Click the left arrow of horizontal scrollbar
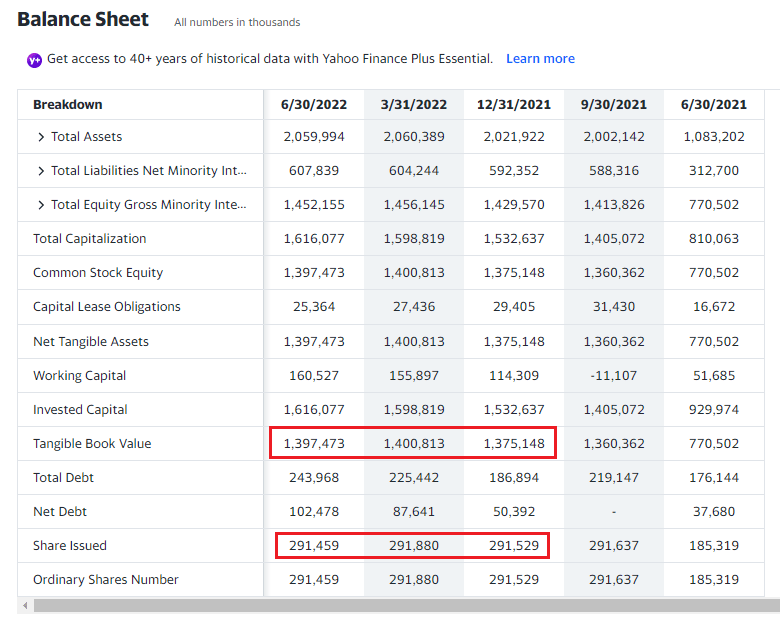 coord(23,606)
